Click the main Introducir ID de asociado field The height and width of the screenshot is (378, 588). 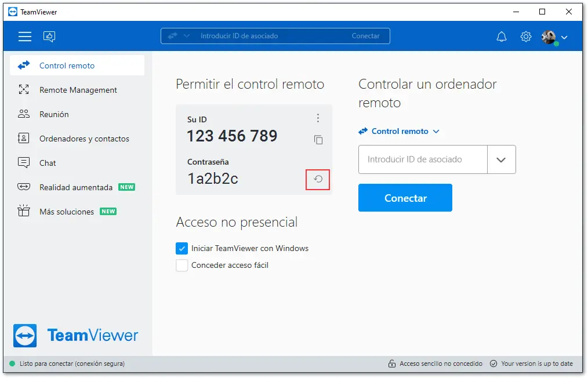pyautogui.click(x=423, y=159)
